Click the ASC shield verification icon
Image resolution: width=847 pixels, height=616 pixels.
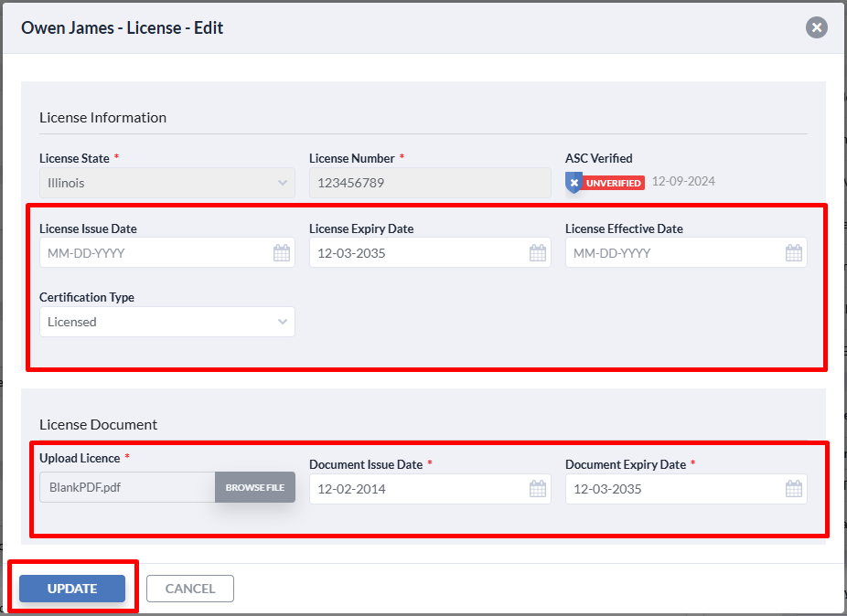[x=574, y=183]
